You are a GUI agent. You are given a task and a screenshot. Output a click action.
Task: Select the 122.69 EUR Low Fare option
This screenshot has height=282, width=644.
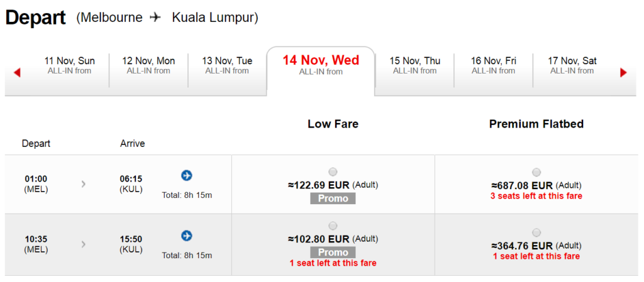click(333, 171)
